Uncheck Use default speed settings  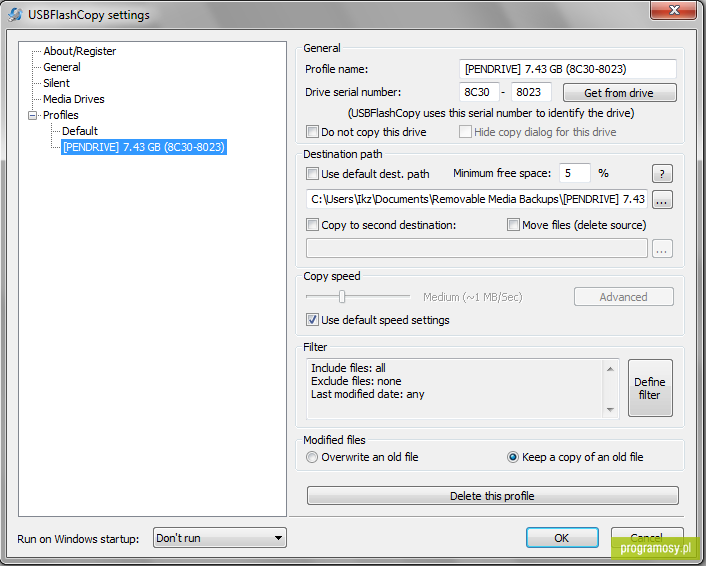(x=312, y=320)
